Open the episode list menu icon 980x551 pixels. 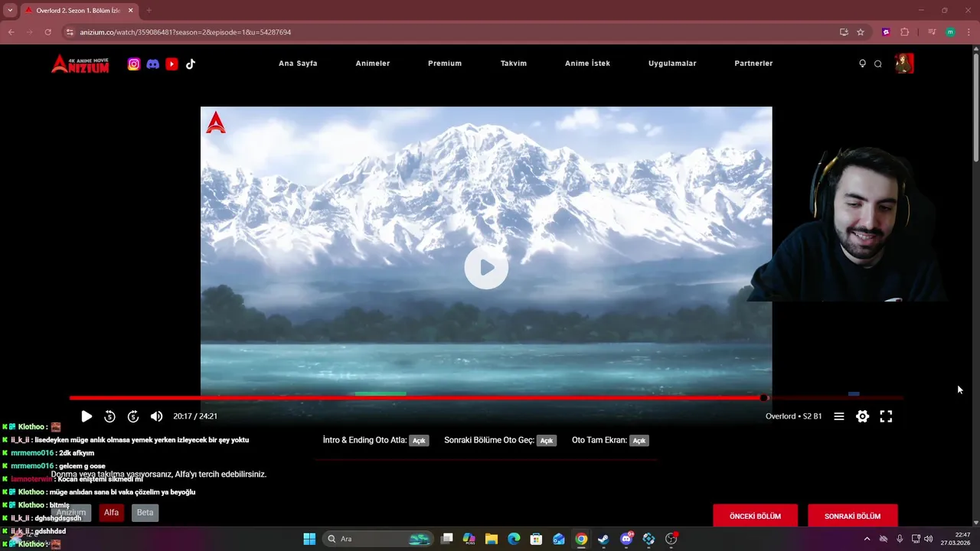(x=839, y=416)
